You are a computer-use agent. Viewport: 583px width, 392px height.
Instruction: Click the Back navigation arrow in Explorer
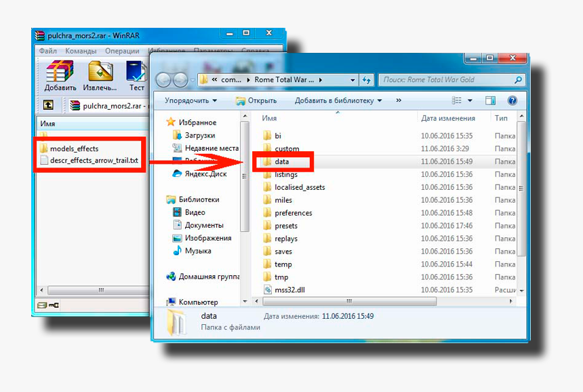[162, 79]
